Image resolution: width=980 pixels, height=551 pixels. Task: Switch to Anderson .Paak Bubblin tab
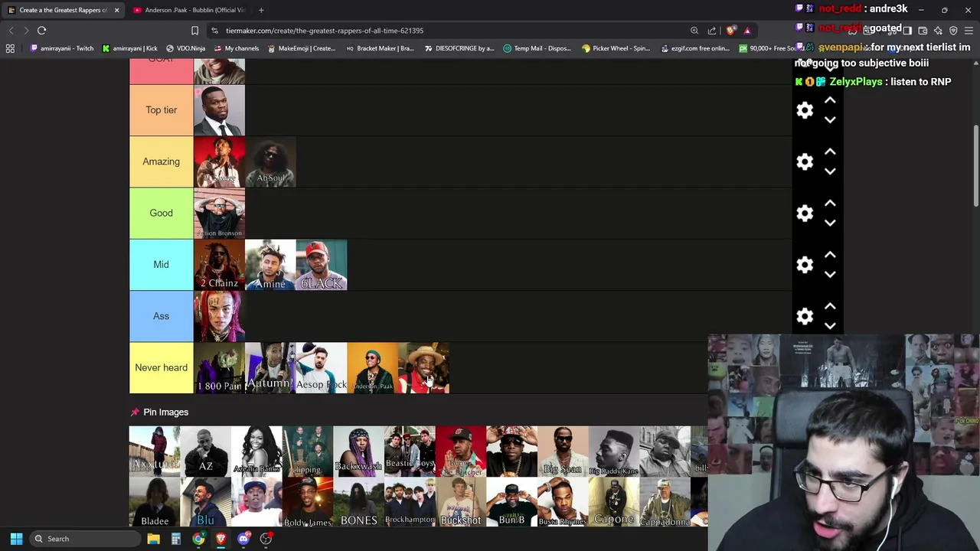pyautogui.click(x=190, y=10)
